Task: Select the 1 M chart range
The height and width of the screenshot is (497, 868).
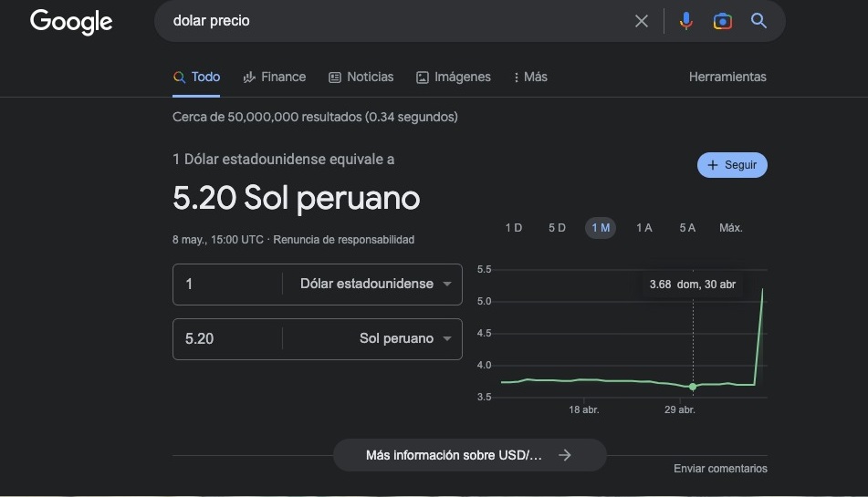Action: click(x=601, y=228)
